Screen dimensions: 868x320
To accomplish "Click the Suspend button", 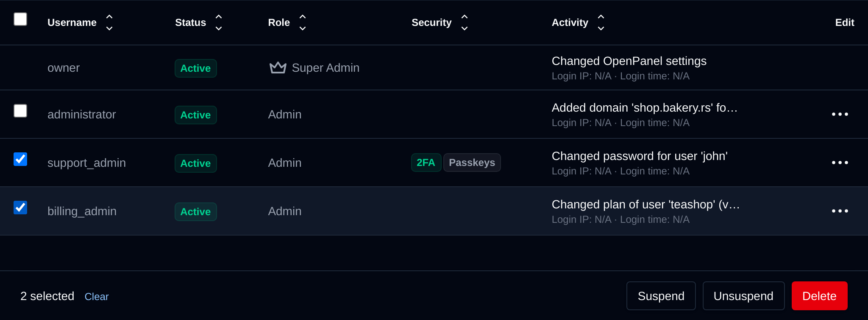I will pyautogui.click(x=661, y=296).
